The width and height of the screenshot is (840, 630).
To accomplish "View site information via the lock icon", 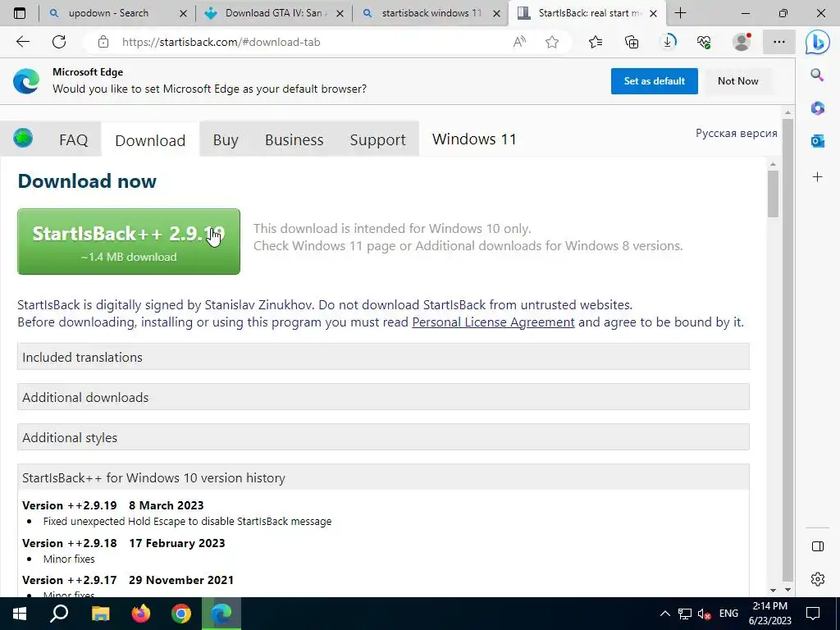I will click(103, 42).
